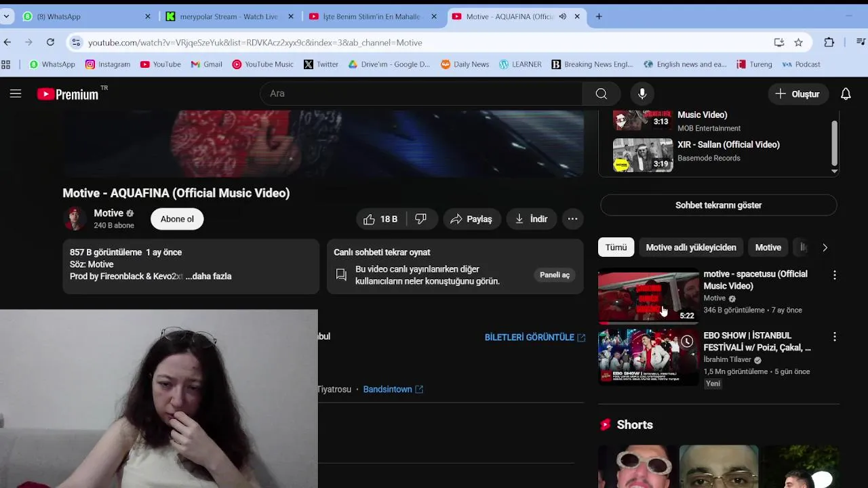Click the search magnifier button
This screenshot has height=488, width=868.
coord(601,94)
